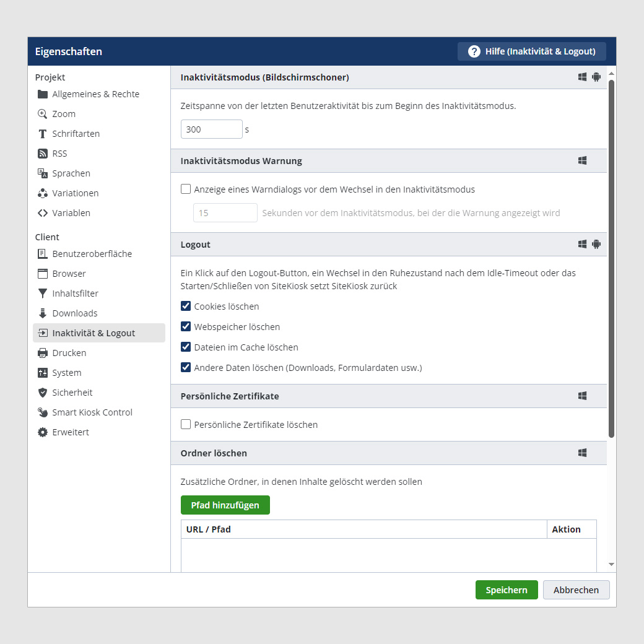
Task: Click the help question mark icon
Action: (474, 51)
